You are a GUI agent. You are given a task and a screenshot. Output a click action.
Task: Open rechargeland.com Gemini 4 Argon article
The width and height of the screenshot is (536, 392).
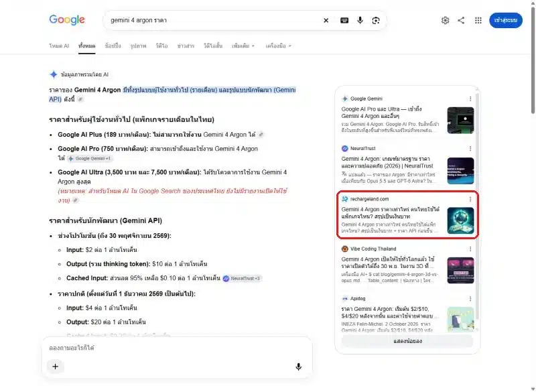pos(390,213)
